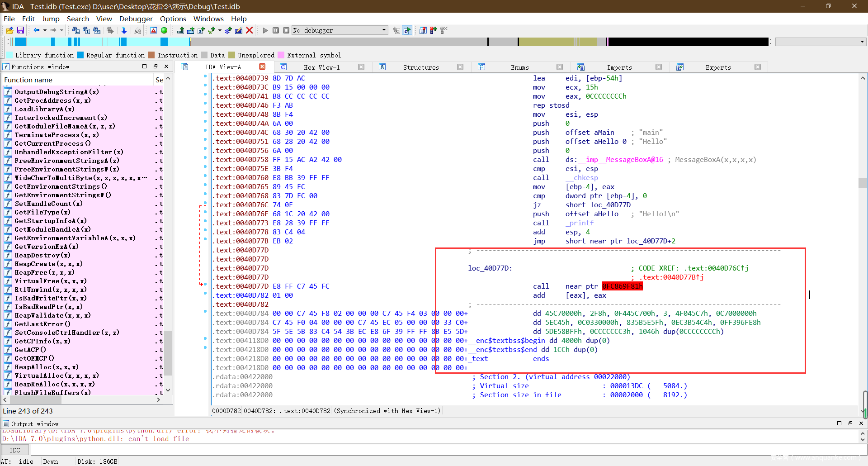Click the green circle toolbar icon
Screen dimensions: 868x466
[x=164, y=30]
